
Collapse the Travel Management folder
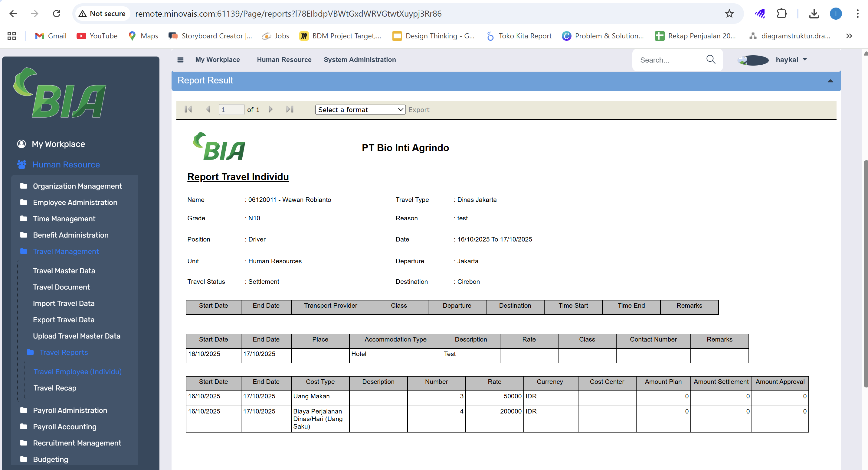click(66, 251)
